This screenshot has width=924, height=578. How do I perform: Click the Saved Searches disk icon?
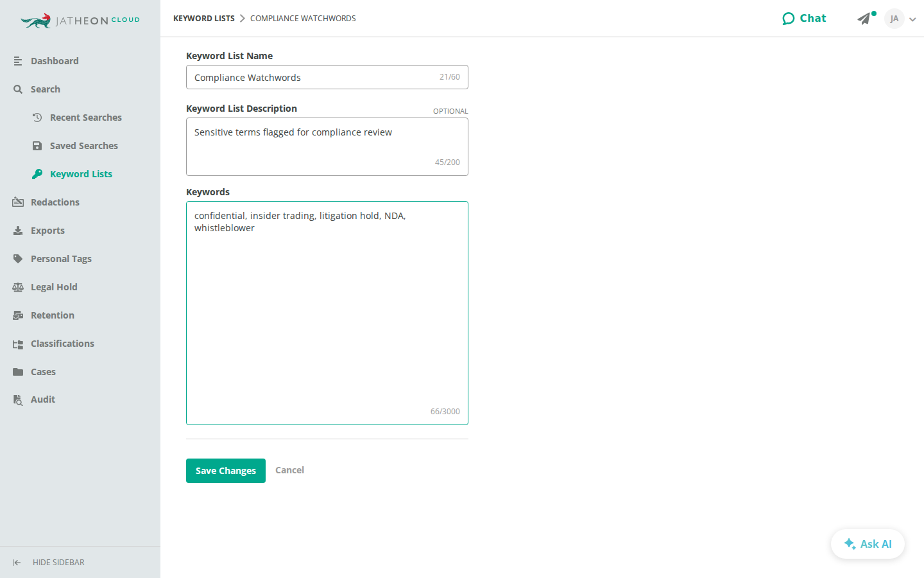pyautogui.click(x=37, y=146)
